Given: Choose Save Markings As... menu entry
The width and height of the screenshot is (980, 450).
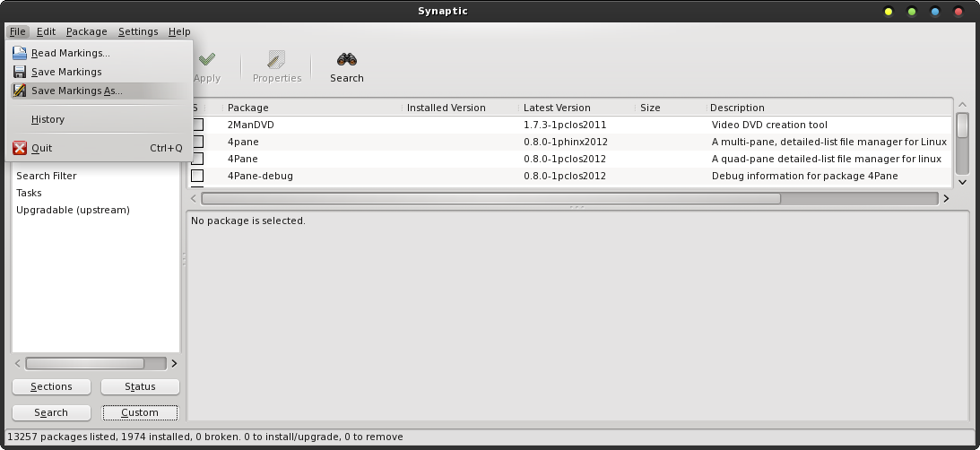Looking at the screenshot, I should coord(99,91).
